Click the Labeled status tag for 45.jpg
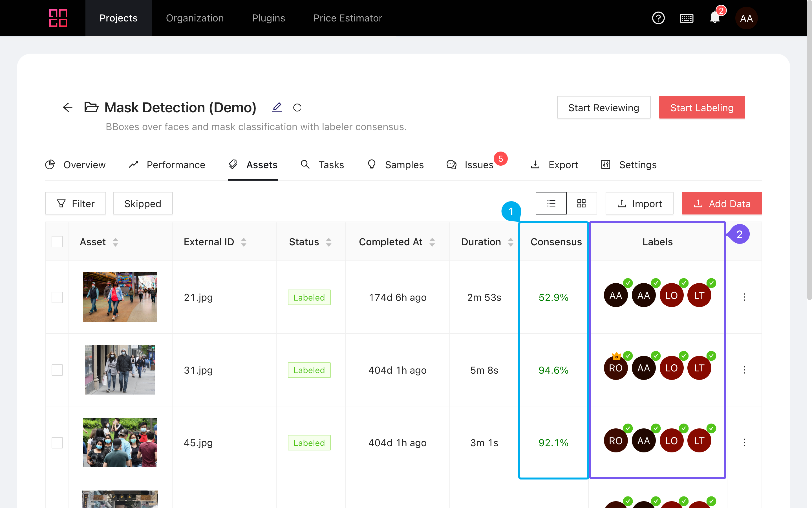This screenshot has height=508, width=812. pyautogui.click(x=309, y=443)
